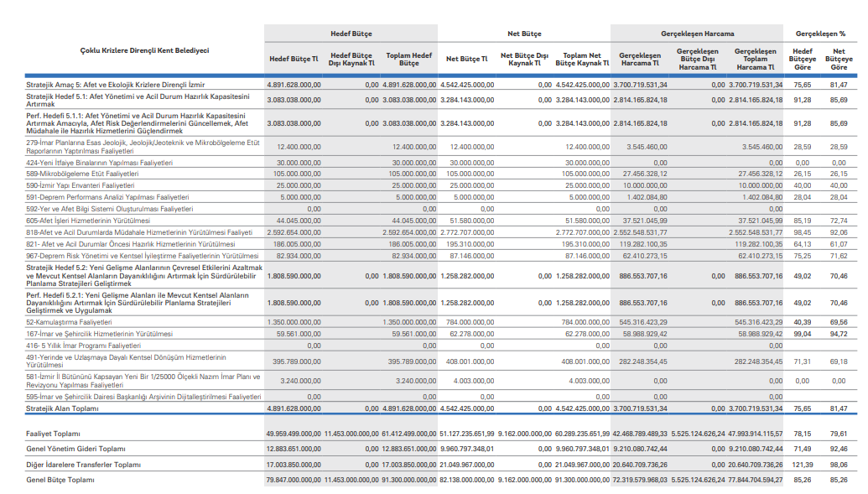Click the 'Hedef Bütçeye Göre' column header

(803, 60)
